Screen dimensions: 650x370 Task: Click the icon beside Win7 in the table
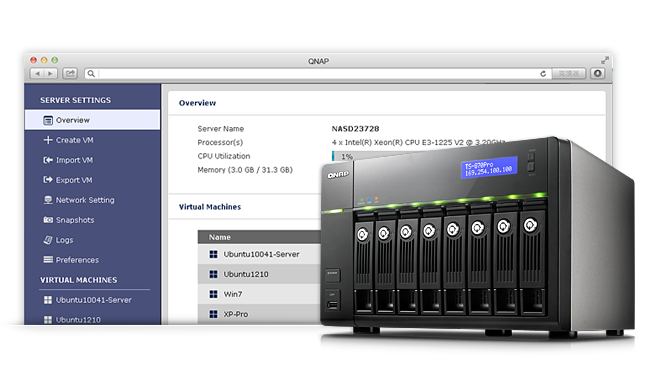213,294
